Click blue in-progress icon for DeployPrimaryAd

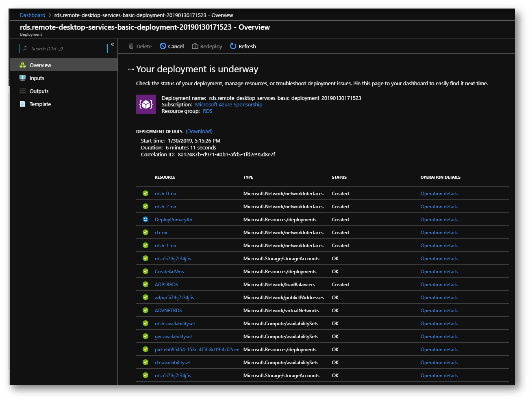point(145,219)
